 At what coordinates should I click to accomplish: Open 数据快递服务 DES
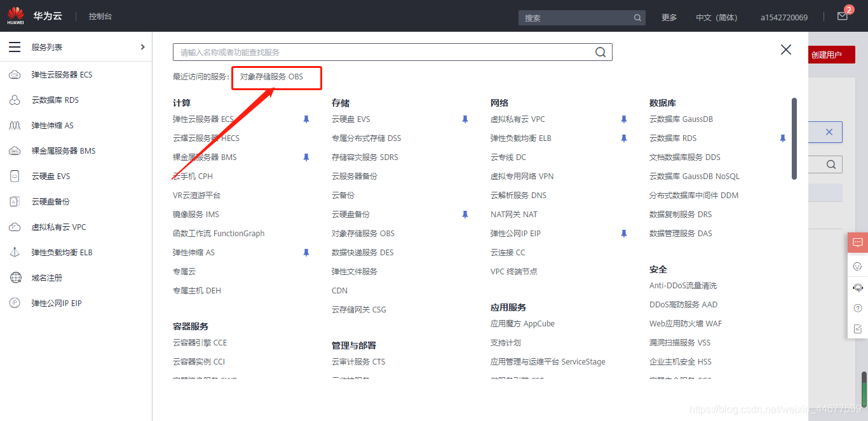pos(362,253)
